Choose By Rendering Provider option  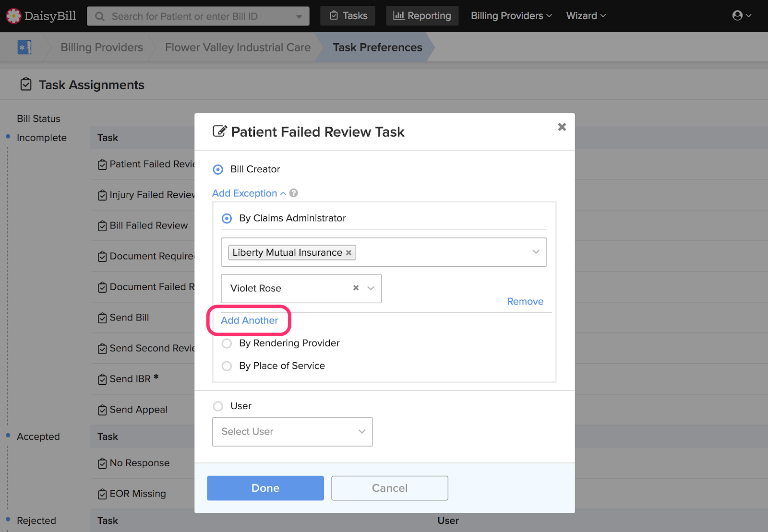tap(227, 343)
